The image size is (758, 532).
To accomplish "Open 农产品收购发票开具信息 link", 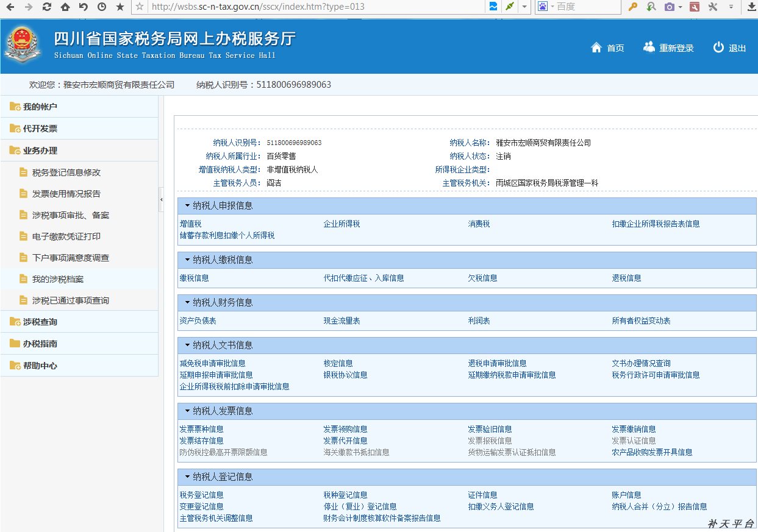I will tap(652, 452).
